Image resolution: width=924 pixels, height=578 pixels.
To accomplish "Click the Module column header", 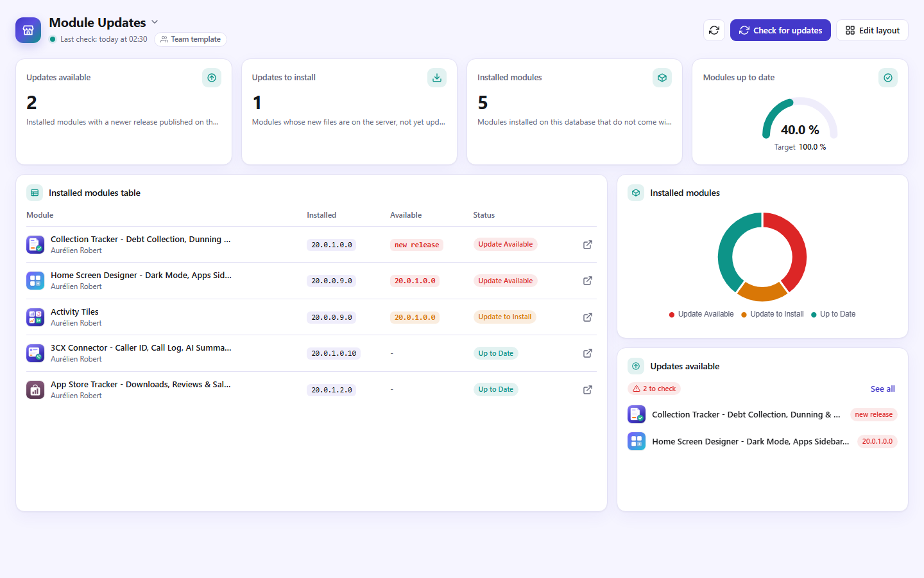I will click(x=40, y=215).
